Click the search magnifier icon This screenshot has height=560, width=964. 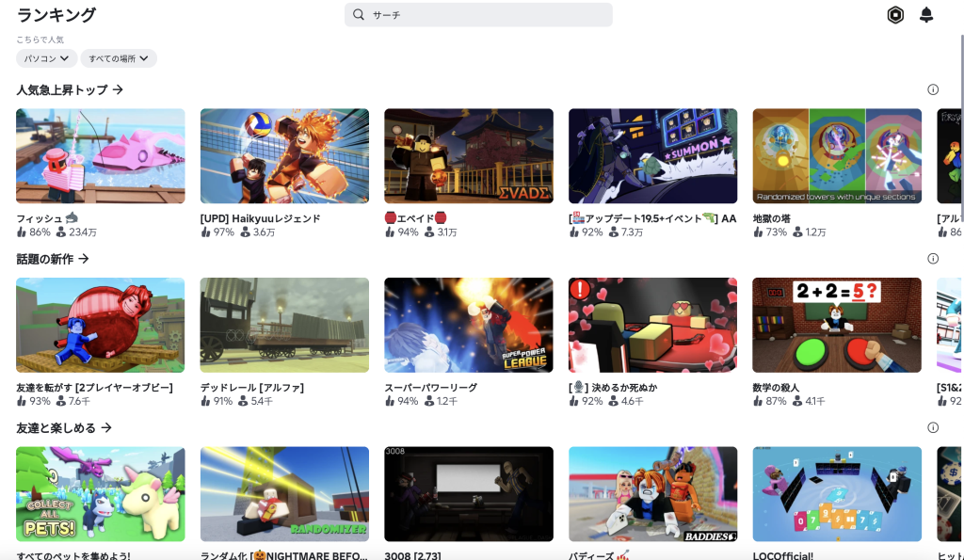359,15
